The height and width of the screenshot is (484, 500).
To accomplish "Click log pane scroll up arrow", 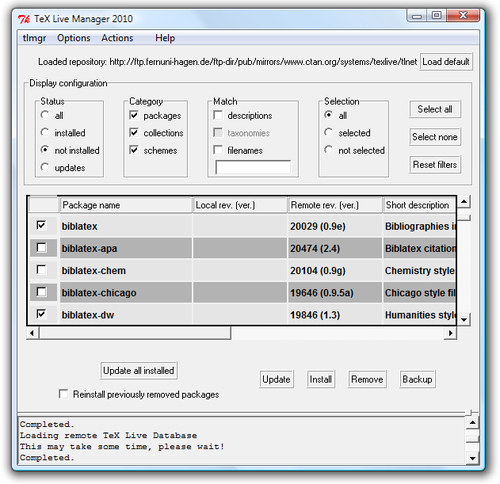I will (x=472, y=423).
